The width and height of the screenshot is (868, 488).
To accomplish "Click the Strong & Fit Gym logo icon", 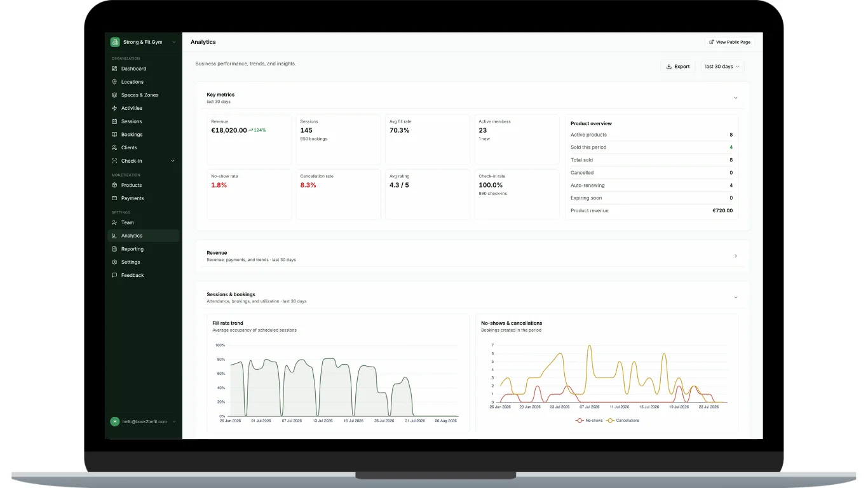I will [x=115, y=42].
